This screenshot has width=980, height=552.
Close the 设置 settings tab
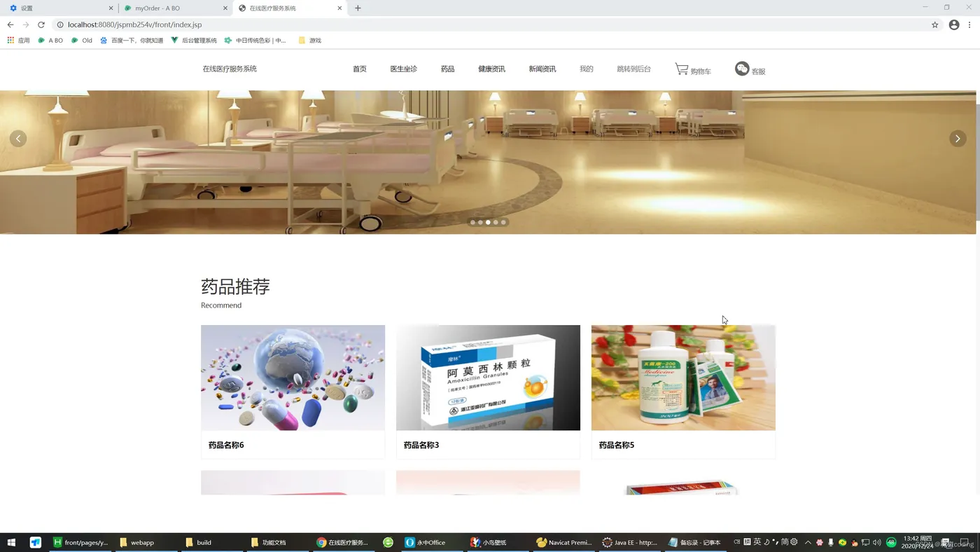coord(111,8)
